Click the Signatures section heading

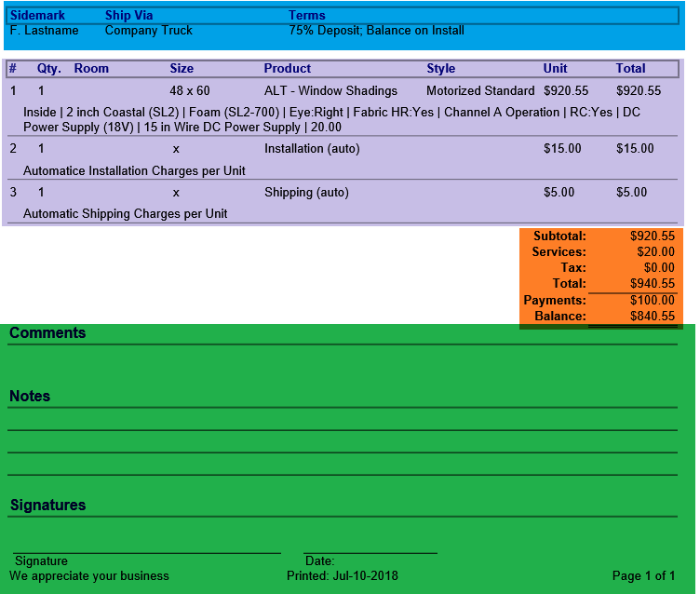[x=48, y=506]
